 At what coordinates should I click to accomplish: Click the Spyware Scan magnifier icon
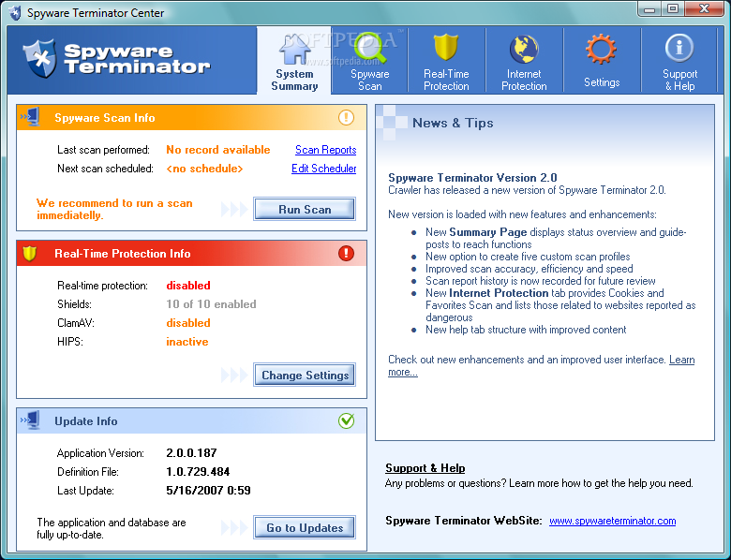[370, 48]
